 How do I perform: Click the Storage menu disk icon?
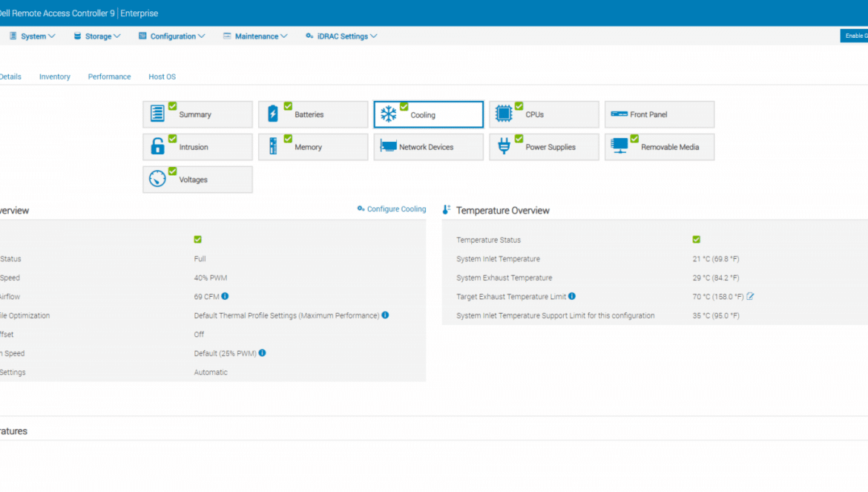click(77, 36)
